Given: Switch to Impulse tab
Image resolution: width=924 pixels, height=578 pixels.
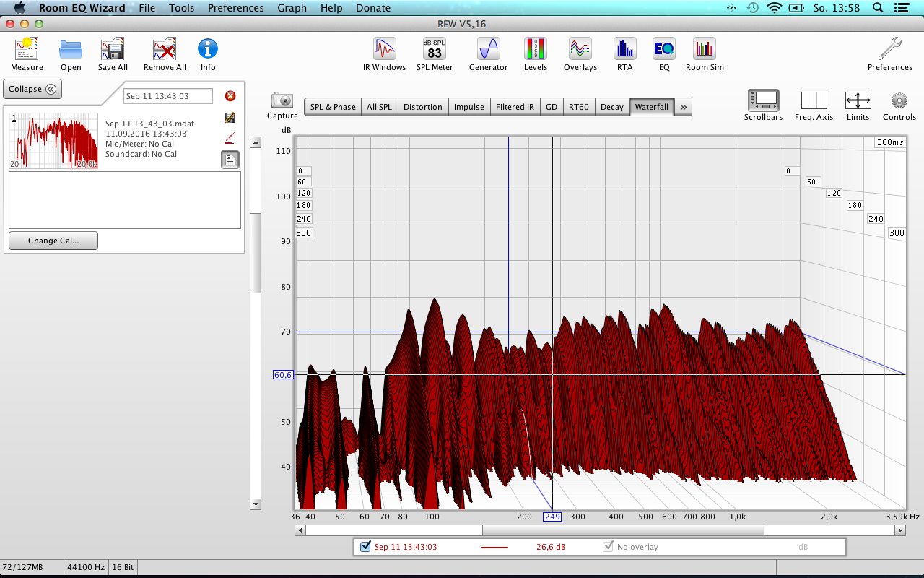Looking at the screenshot, I should pyautogui.click(x=468, y=107).
